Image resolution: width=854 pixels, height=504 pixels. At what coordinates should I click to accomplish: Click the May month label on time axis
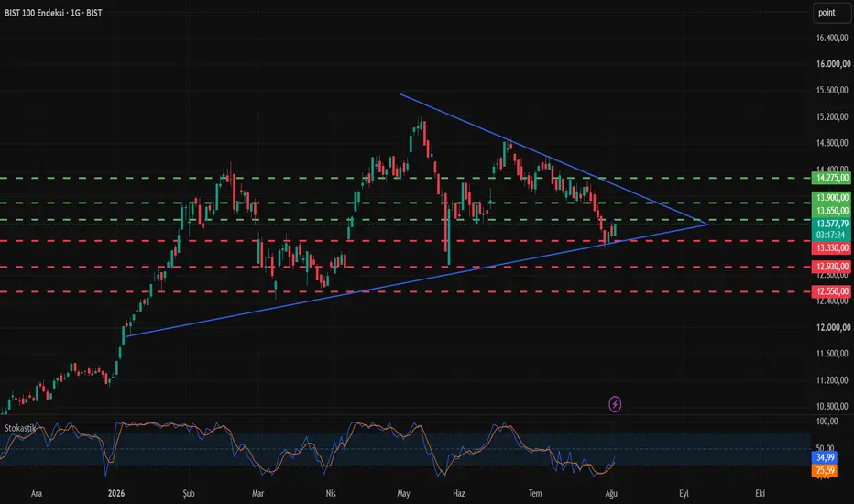(403, 494)
